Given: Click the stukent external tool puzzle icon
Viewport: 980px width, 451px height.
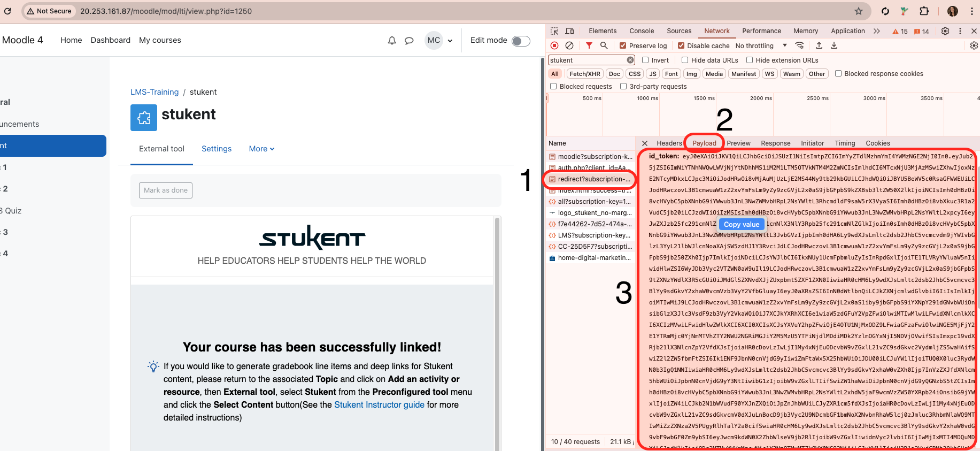Looking at the screenshot, I should tap(144, 118).
